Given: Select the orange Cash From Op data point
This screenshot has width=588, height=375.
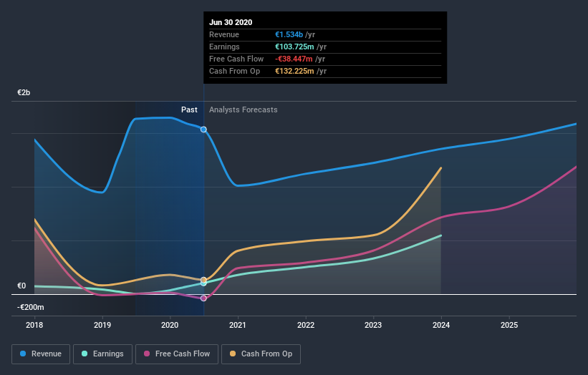Looking at the screenshot, I should (x=203, y=280).
